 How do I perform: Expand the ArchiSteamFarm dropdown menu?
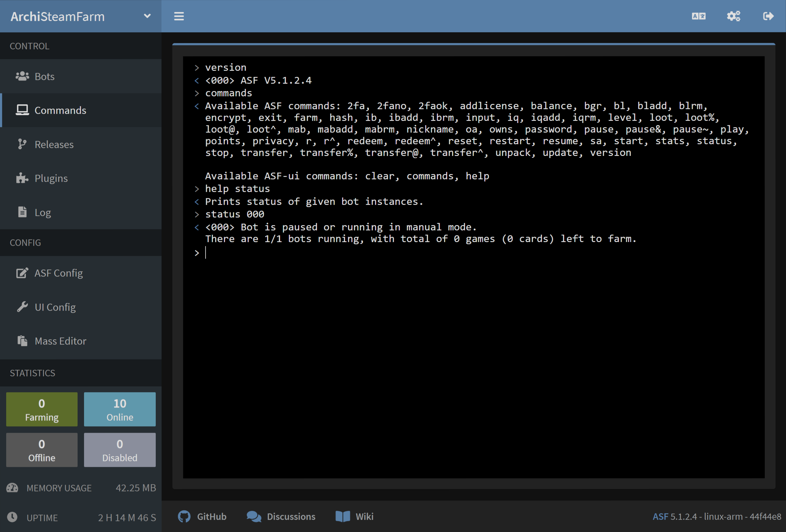pyautogui.click(x=147, y=16)
